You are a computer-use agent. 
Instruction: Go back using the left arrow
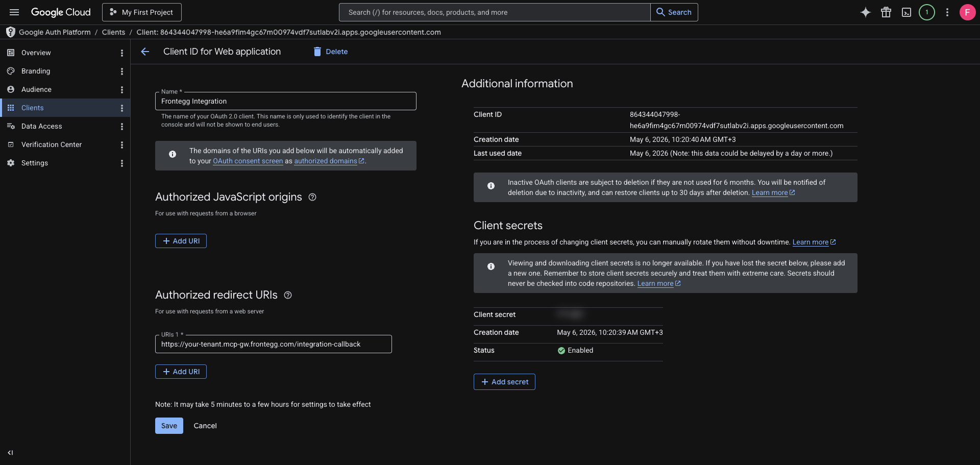tap(145, 52)
